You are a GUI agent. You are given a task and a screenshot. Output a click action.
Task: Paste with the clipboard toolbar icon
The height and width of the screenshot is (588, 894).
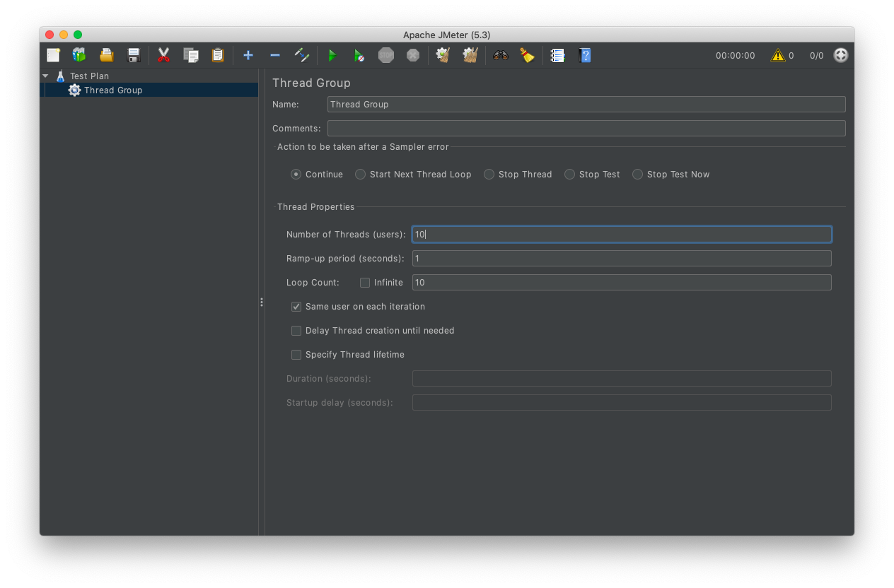point(218,55)
